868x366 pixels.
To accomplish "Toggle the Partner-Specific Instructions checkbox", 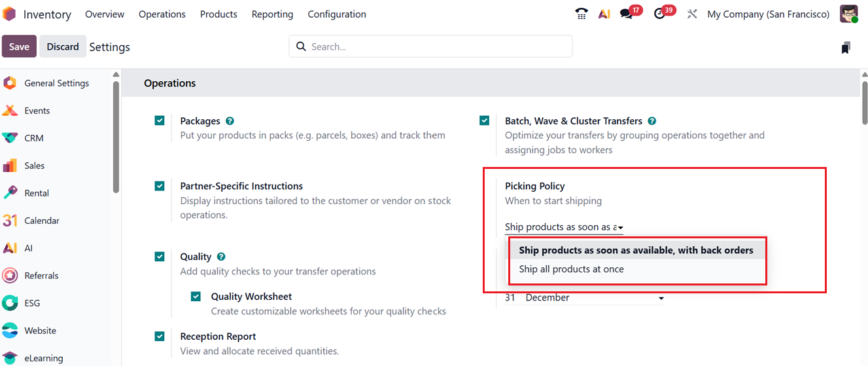I will (x=160, y=186).
